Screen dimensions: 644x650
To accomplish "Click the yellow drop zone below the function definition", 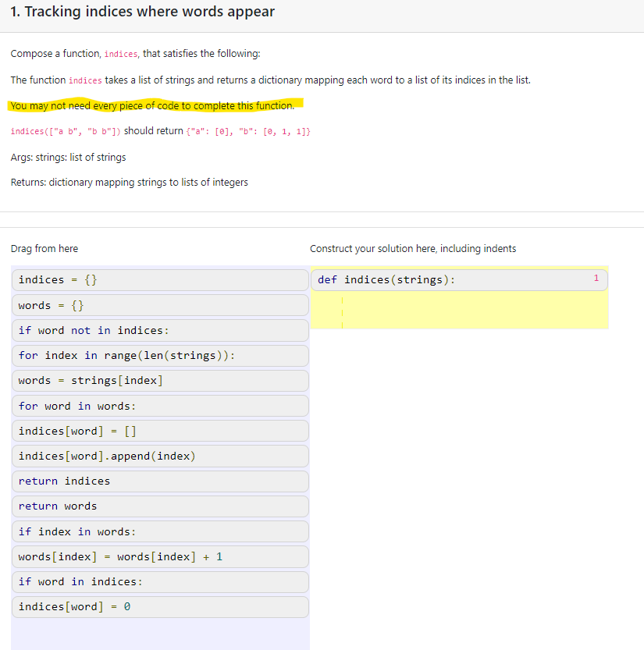I will point(459,311).
